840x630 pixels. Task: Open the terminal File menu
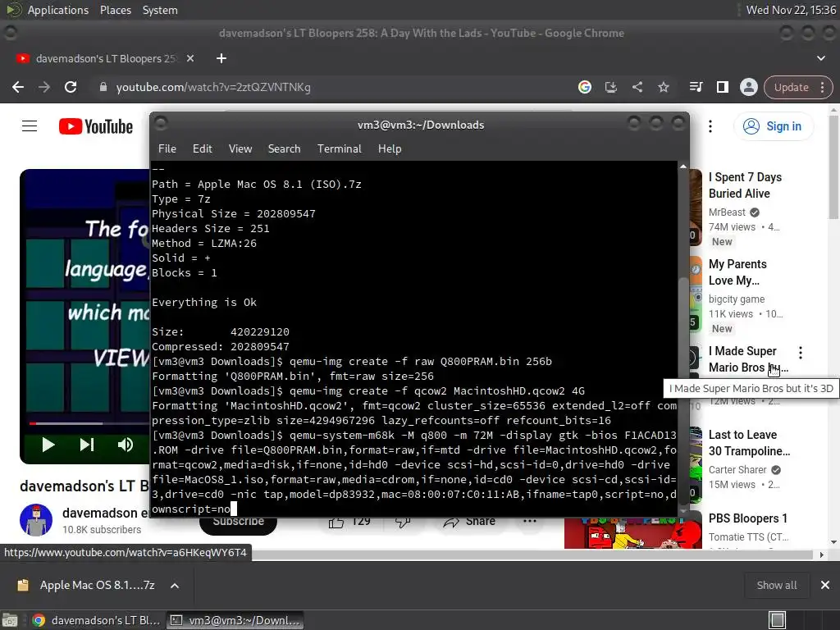[167, 149]
